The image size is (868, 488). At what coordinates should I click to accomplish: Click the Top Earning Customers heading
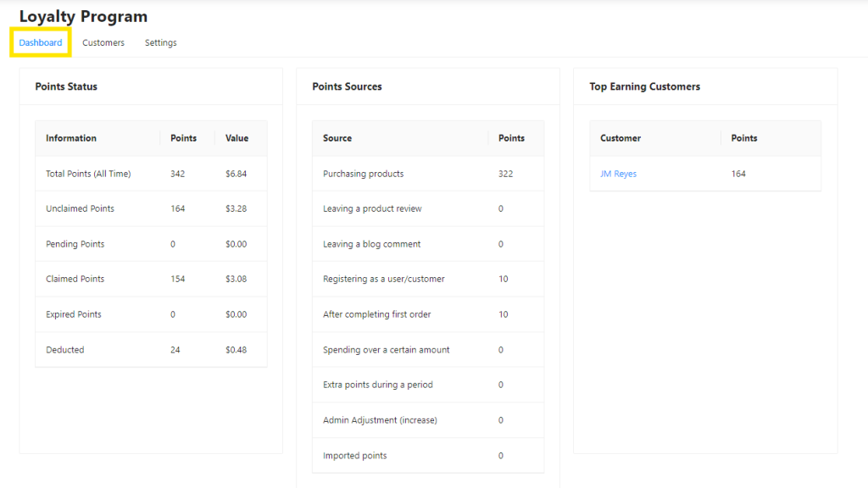click(x=644, y=86)
